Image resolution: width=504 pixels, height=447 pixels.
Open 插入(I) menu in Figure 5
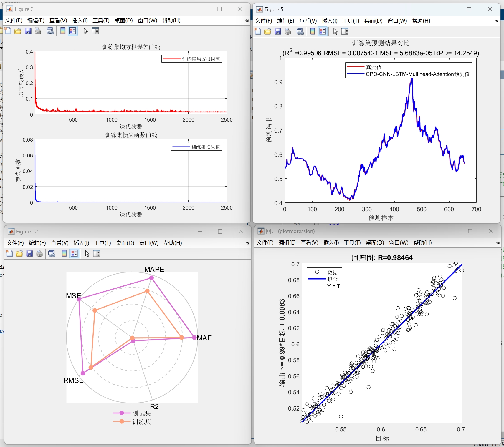330,21
